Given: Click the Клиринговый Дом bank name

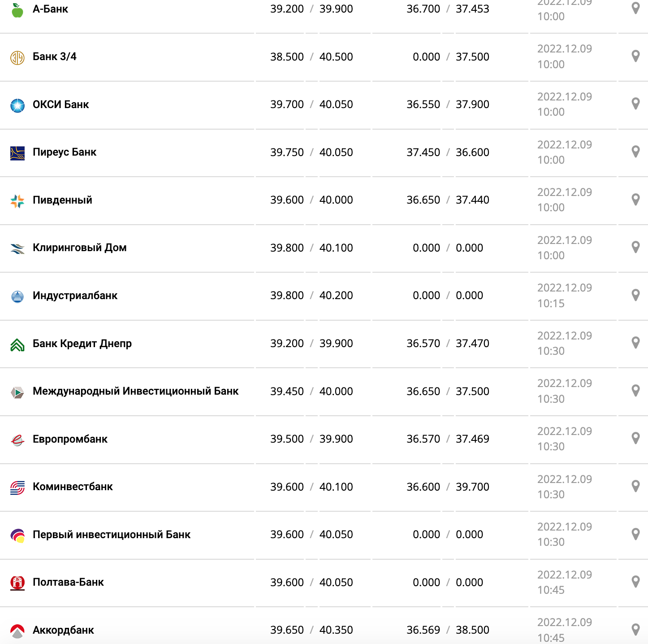Looking at the screenshot, I should 79,248.
